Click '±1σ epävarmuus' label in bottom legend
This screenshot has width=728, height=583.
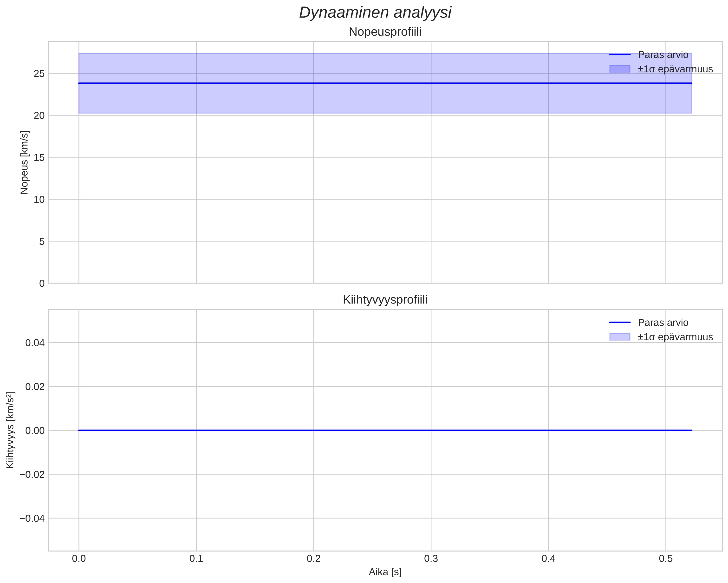click(675, 337)
